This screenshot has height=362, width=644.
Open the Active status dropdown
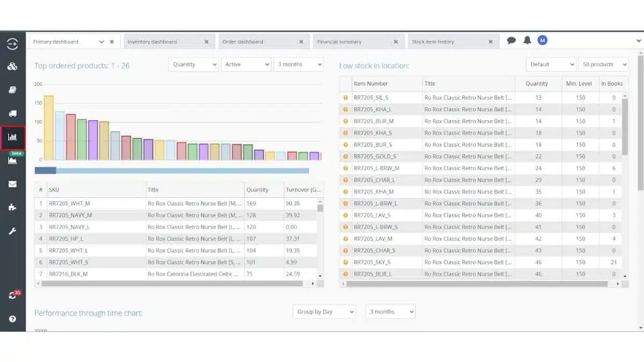click(x=246, y=64)
